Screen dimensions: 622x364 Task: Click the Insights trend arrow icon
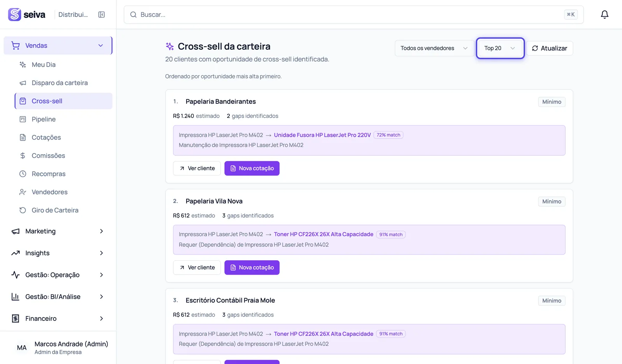click(x=16, y=253)
